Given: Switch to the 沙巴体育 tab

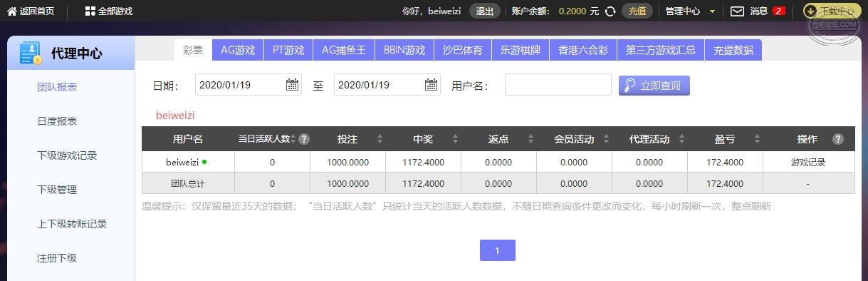Looking at the screenshot, I should pyautogui.click(x=462, y=50).
